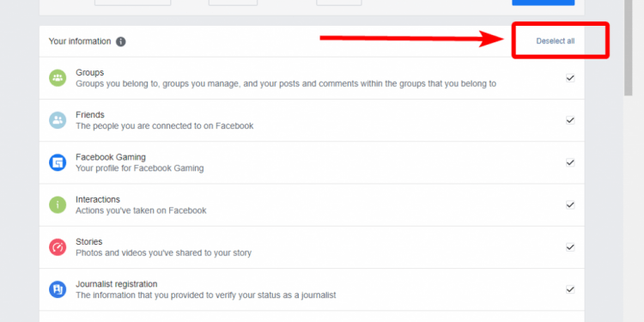644x322 pixels.
Task: Click the green Groups icon
Action: (58, 77)
